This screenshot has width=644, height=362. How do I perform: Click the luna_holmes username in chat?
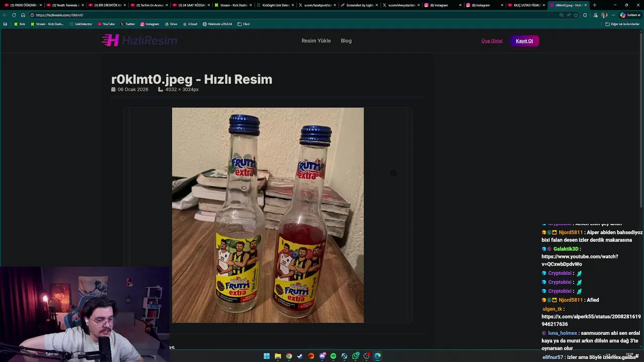562,333
